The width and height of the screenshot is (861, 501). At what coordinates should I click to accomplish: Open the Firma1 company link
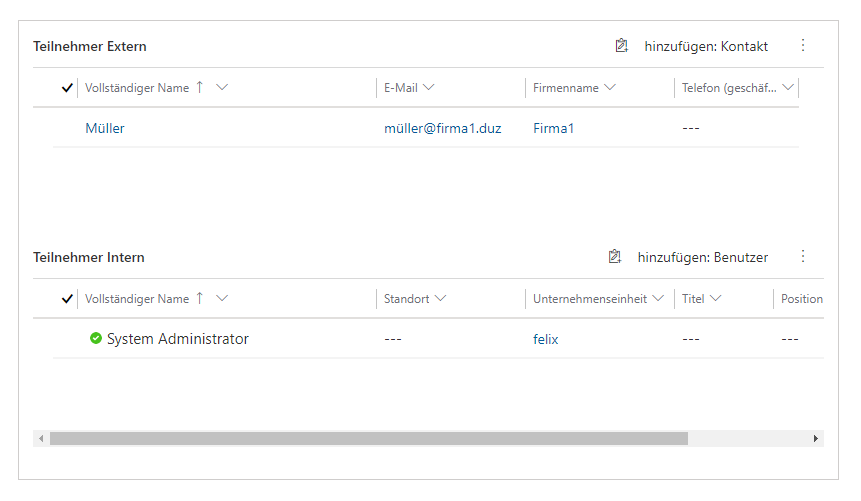pyautogui.click(x=554, y=128)
